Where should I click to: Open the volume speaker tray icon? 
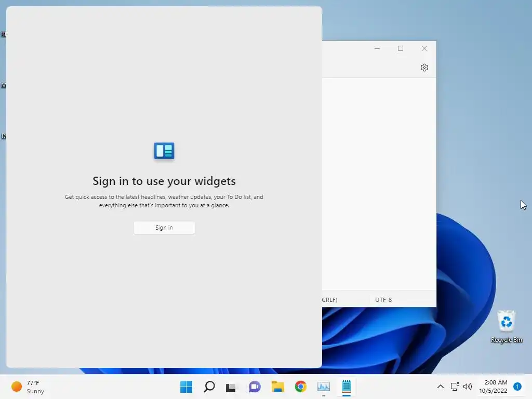tap(468, 387)
